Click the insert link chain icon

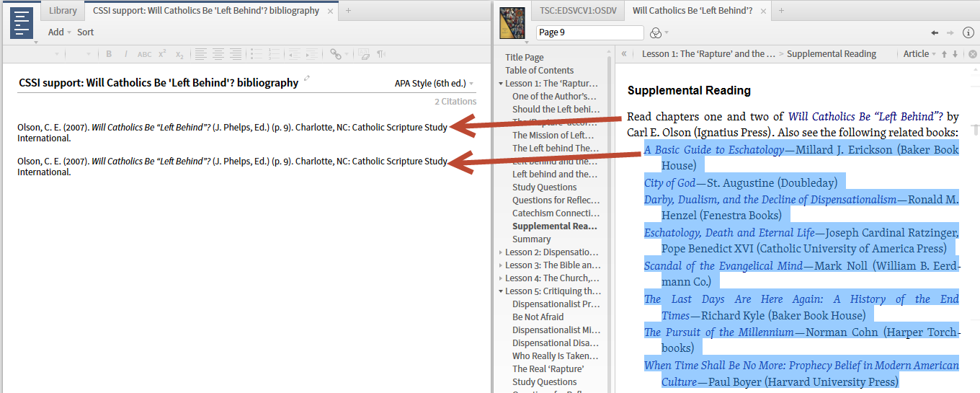(335, 54)
